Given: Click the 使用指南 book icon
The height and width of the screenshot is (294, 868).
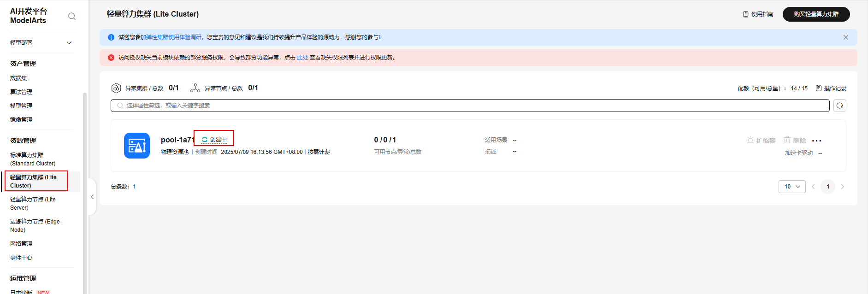Looking at the screenshot, I should pyautogui.click(x=745, y=14).
